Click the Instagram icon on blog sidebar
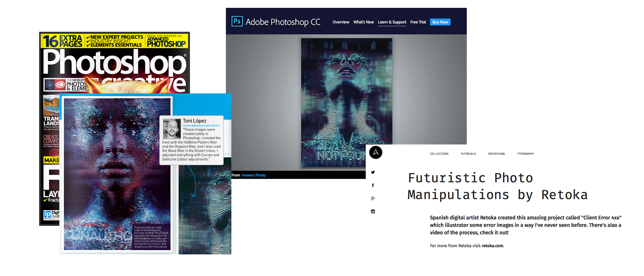644x276 pixels. pos(373,212)
